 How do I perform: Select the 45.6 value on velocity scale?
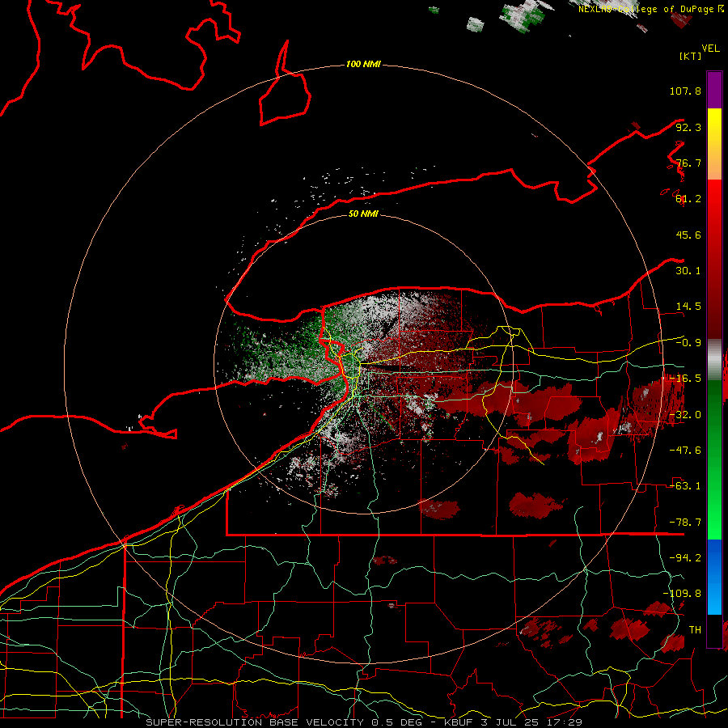coord(688,235)
